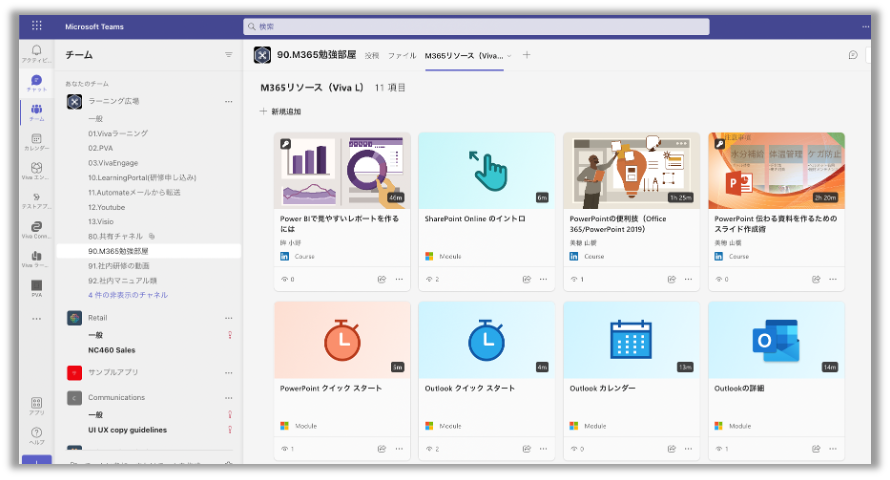Open the Outlook カレンダー module title

point(602,388)
